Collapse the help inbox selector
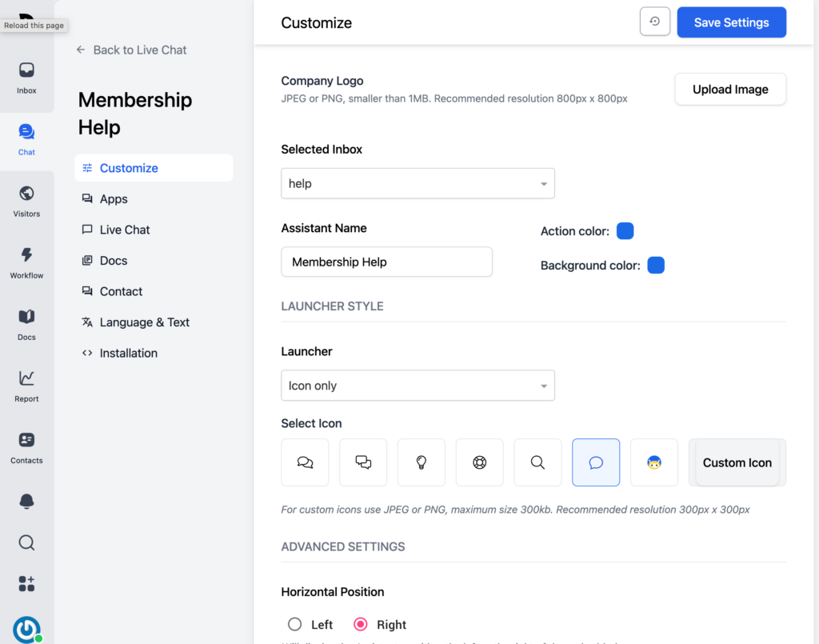Image resolution: width=819 pixels, height=644 pixels. [417, 183]
